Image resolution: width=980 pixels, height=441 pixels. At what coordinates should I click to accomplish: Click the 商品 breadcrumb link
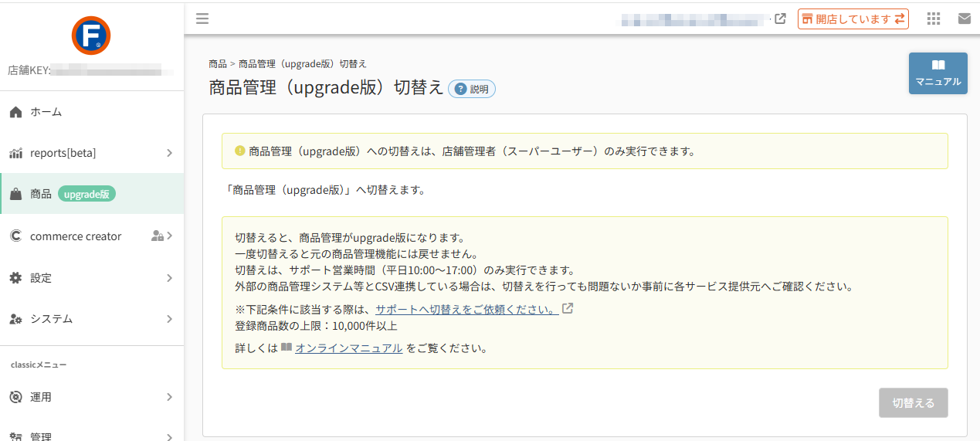click(218, 64)
